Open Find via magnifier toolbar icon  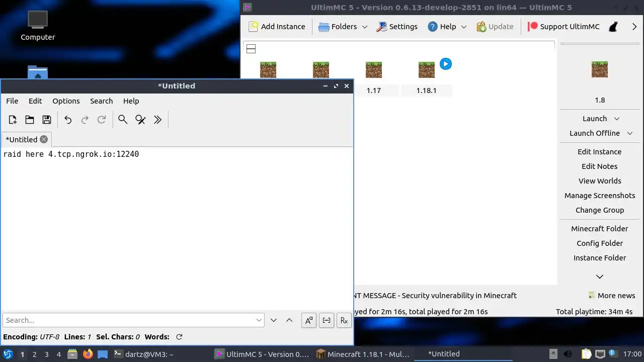[x=123, y=120]
